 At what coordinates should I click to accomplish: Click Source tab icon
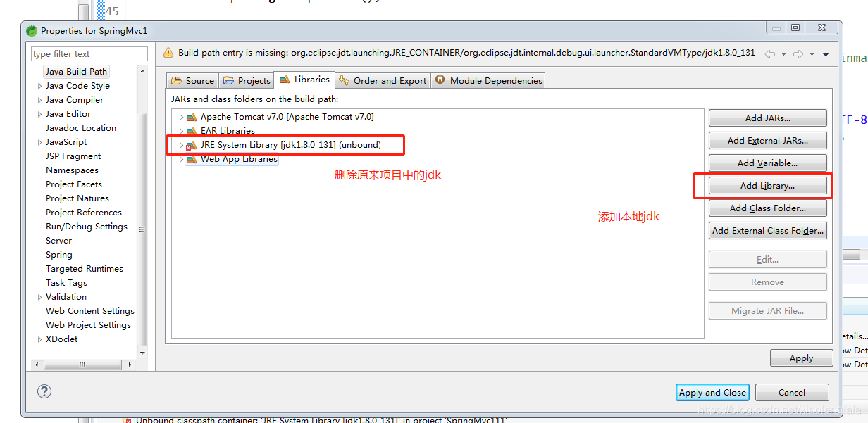tap(176, 80)
